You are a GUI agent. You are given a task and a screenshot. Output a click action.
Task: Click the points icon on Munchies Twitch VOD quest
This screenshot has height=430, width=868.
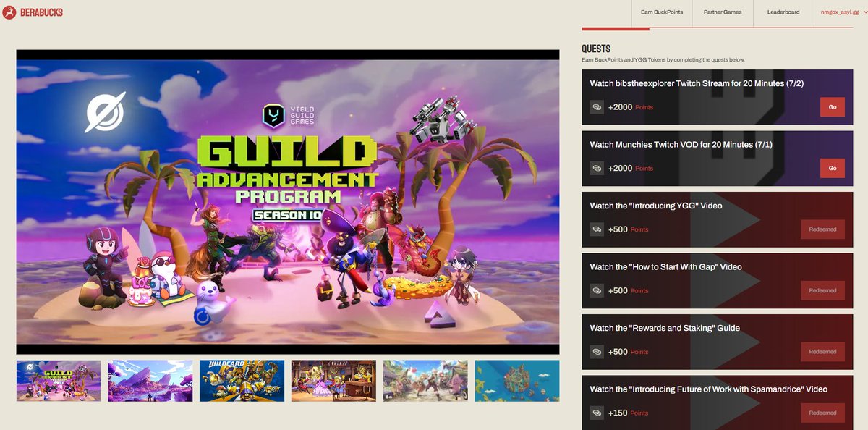(x=597, y=168)
